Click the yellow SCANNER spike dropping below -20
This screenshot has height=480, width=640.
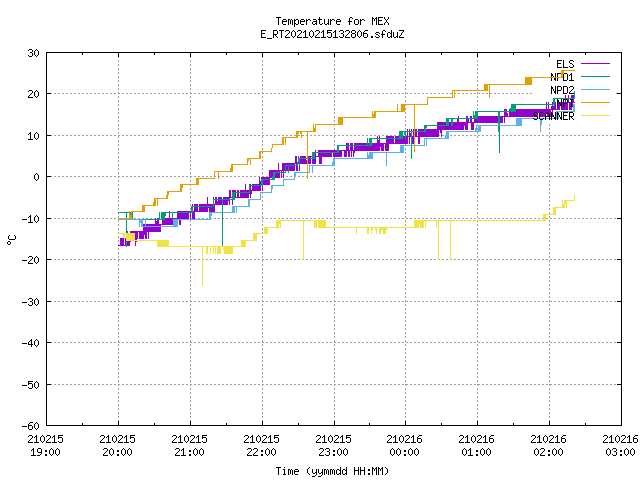coord(202,267)
